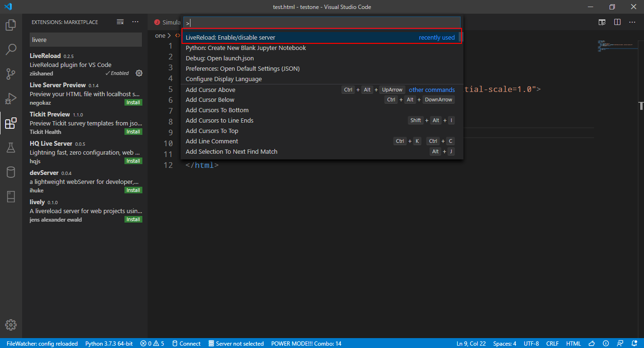Select Add Cursors To Top command
The image size is (644, 348).
pyautogui.click(x=322, y=131)
